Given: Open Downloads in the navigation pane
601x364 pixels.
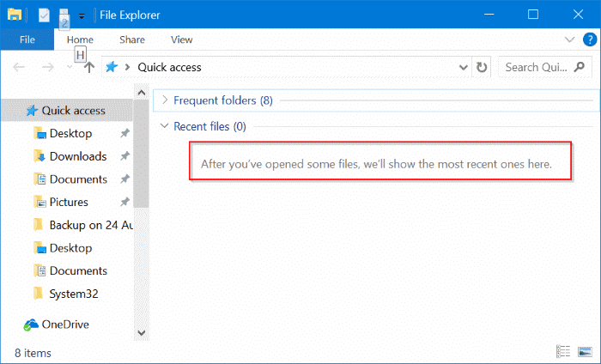Looking at the screenshot, I should click(78, 156).
